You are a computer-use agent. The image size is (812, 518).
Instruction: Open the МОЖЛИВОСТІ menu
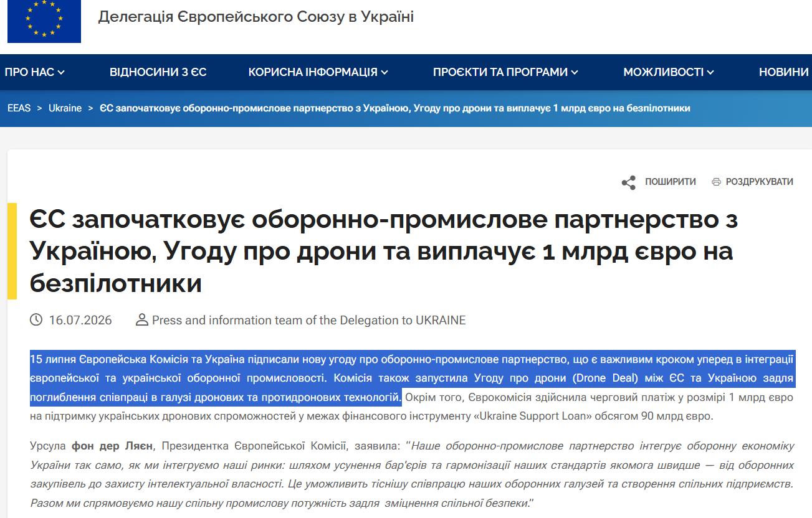point(669,72)
